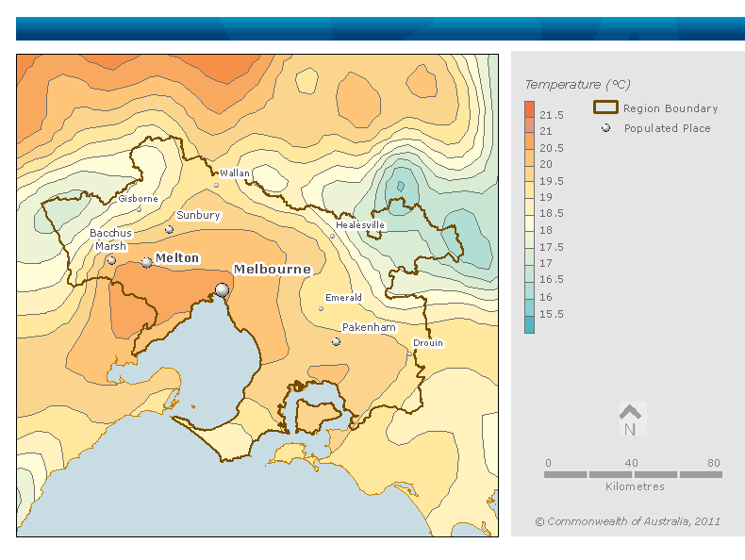Click the Sunbury map label
745x560 pixels.
[x=199, y=215]
